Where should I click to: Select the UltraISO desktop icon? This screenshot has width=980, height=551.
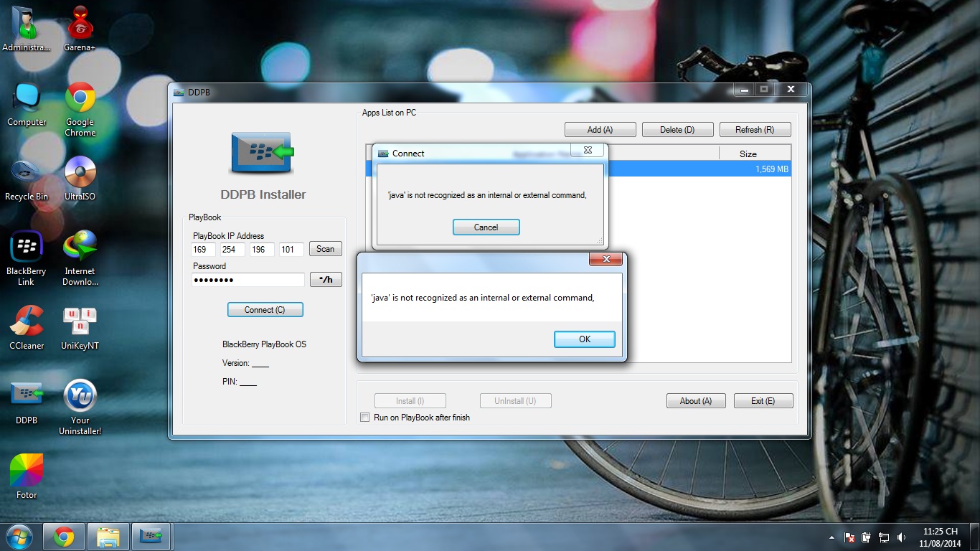click(80, 179)
